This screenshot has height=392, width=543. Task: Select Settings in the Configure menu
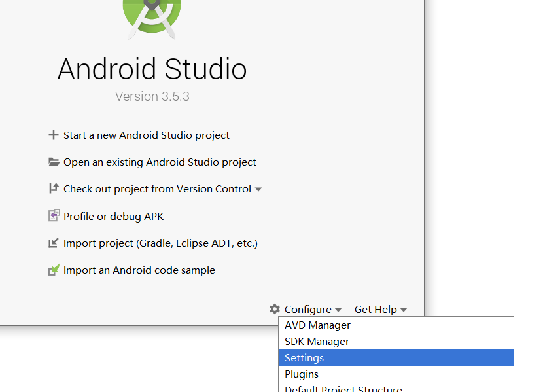(x=396, y=357)
